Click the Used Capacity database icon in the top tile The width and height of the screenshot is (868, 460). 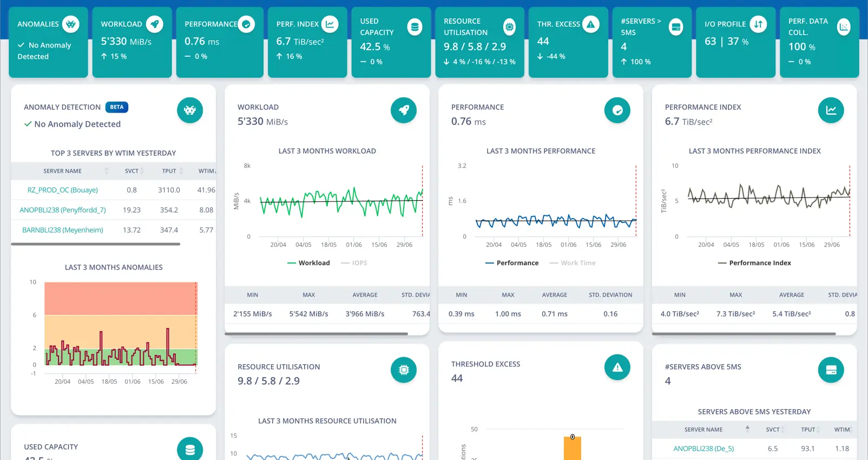coord(415,27)
